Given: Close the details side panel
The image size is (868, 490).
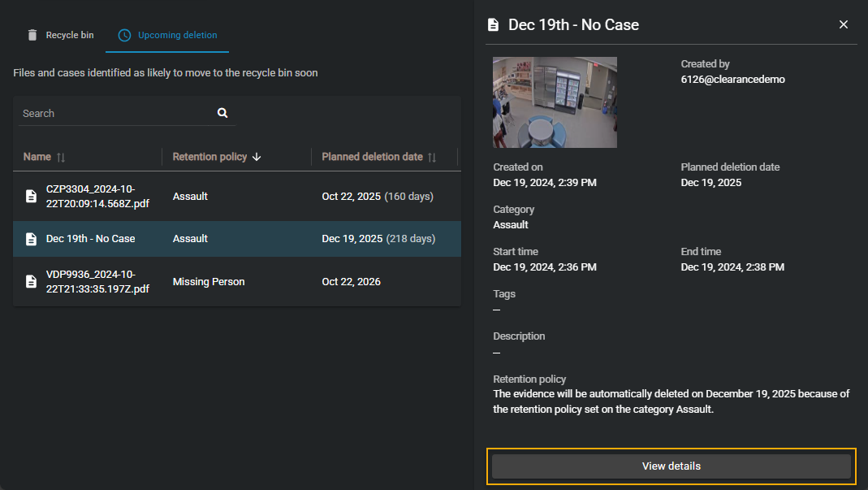Looking at the screenshot, I should coord(843,24).
